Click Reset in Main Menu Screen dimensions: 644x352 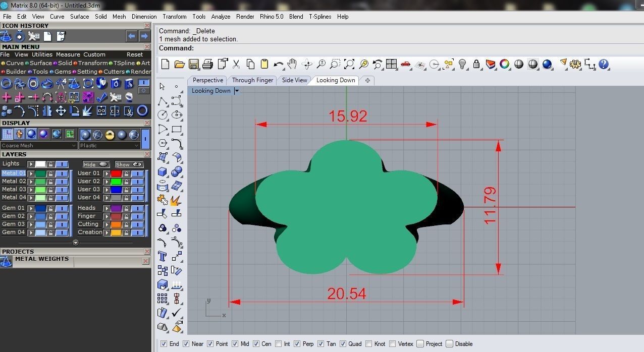[135, 54]
